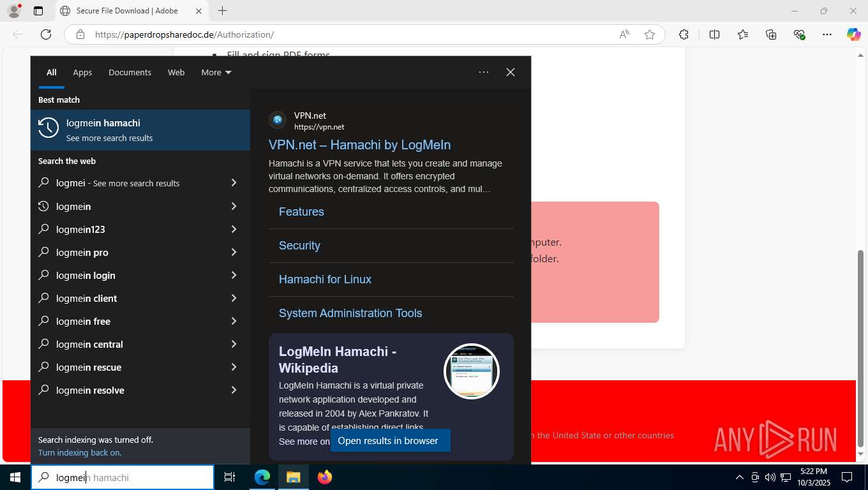Screen dimensions: 868x490
Task: Refresh the current page
Action: (46, 34)
